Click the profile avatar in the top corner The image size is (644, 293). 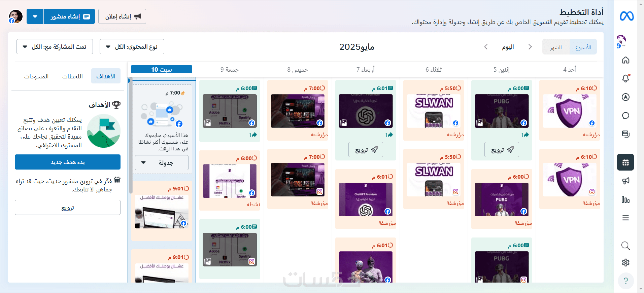point(15,16)
